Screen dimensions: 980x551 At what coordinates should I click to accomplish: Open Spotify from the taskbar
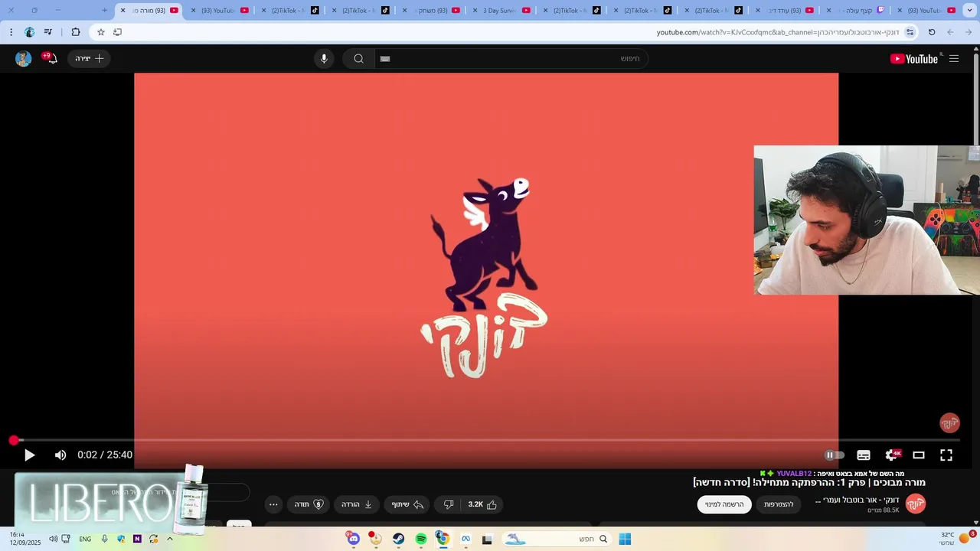click(x=421, y=539)
